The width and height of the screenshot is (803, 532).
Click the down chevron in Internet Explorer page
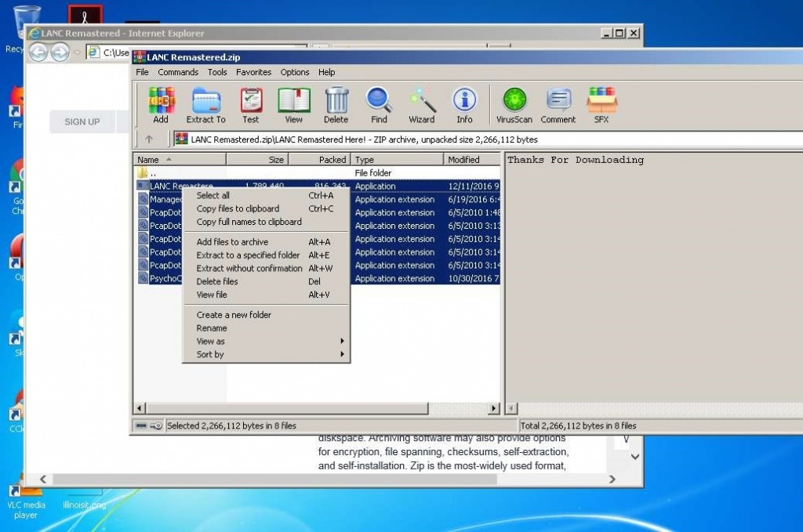click(x=635, y=457)
